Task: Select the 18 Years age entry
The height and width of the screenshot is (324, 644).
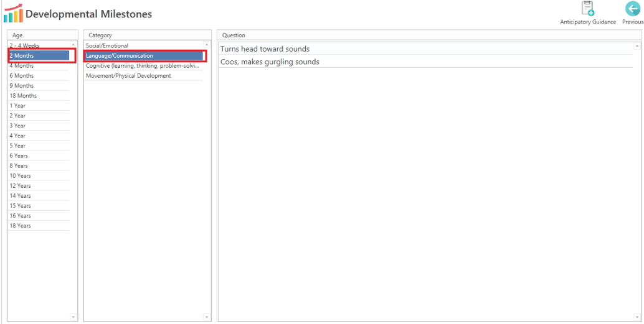Action: [x=39, y=225]
